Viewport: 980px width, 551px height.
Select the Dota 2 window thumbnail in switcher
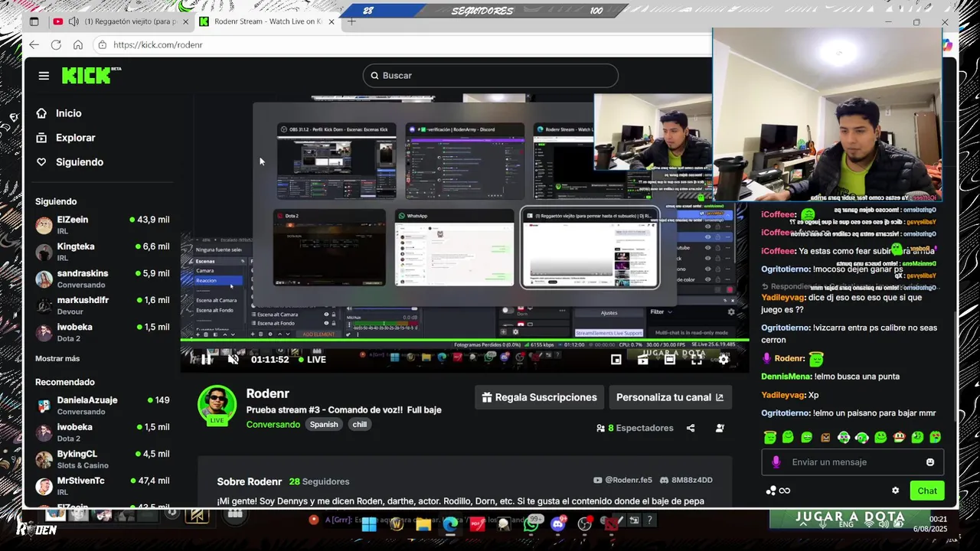(x=330, y=248)
